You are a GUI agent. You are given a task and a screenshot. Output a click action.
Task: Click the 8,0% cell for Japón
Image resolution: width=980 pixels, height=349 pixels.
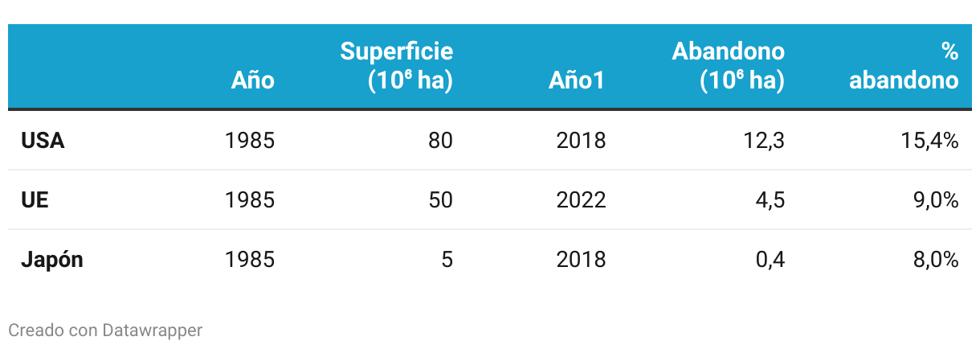[x=935, y=260]
